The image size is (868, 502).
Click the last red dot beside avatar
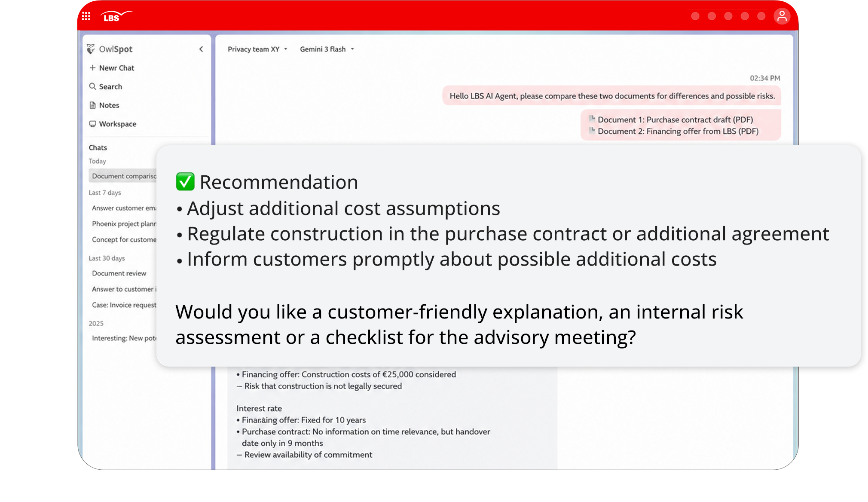[x=761, y=16]
